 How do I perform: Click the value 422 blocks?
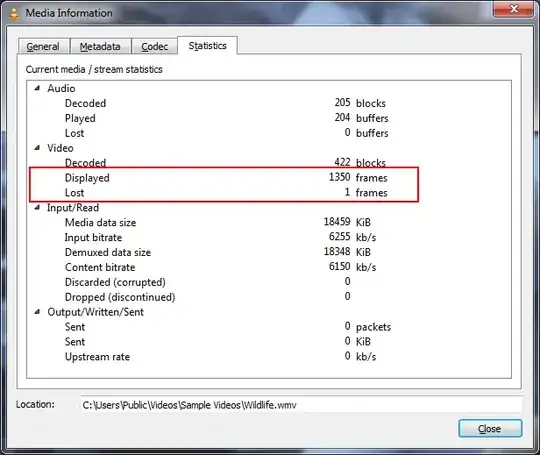click(x=360, y=162)
